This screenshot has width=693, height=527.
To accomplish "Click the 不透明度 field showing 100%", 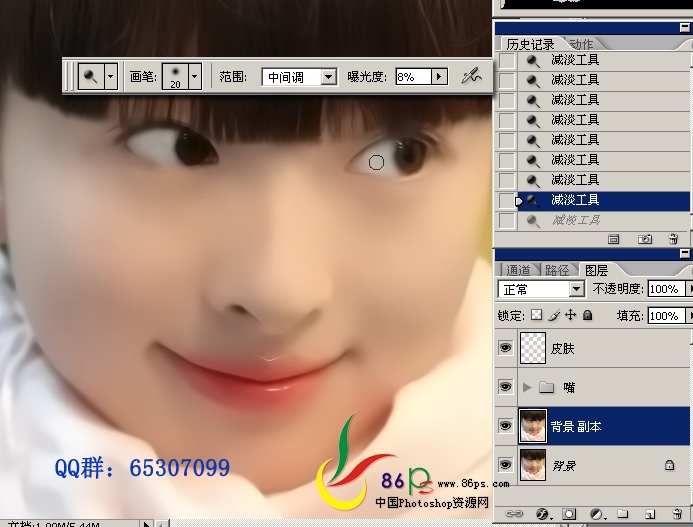I will tap(666, 289).
